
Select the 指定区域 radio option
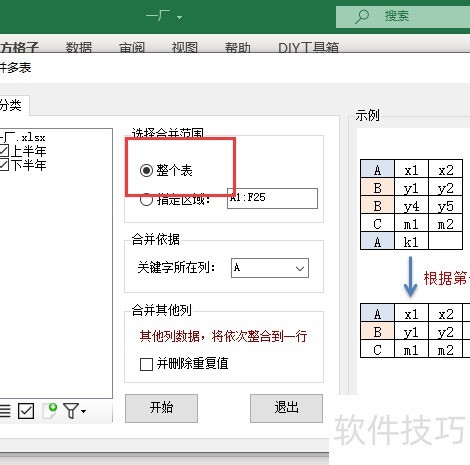(146, 200)
